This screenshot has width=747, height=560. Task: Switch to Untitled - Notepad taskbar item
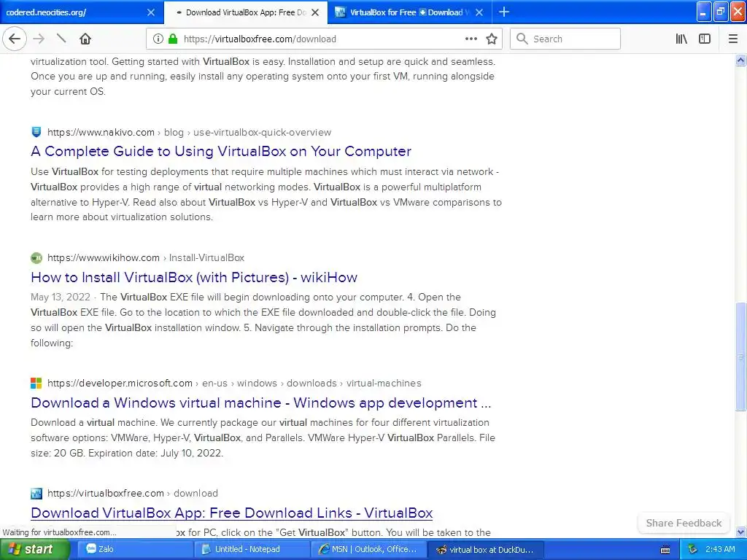(x=252, y=549)
